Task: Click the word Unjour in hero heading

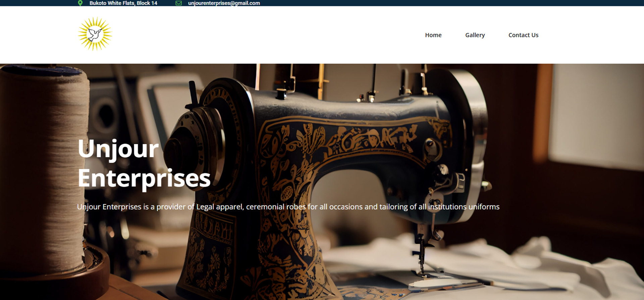Action: 118,149
